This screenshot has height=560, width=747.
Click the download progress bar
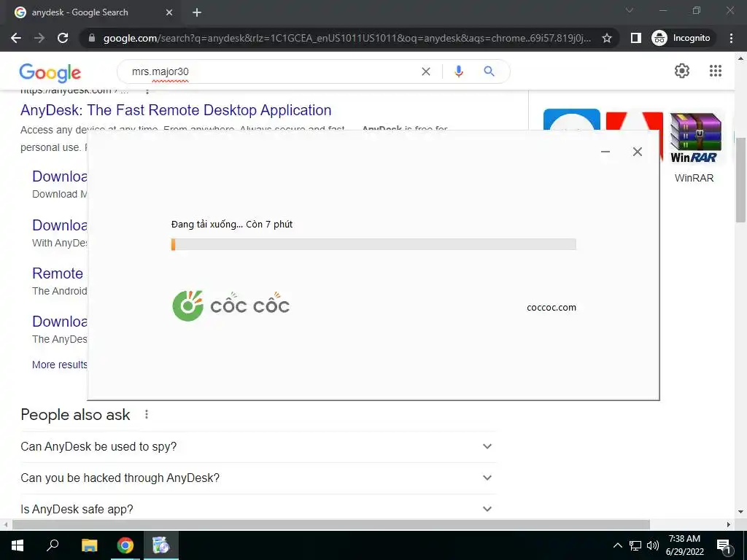(373, 244)
